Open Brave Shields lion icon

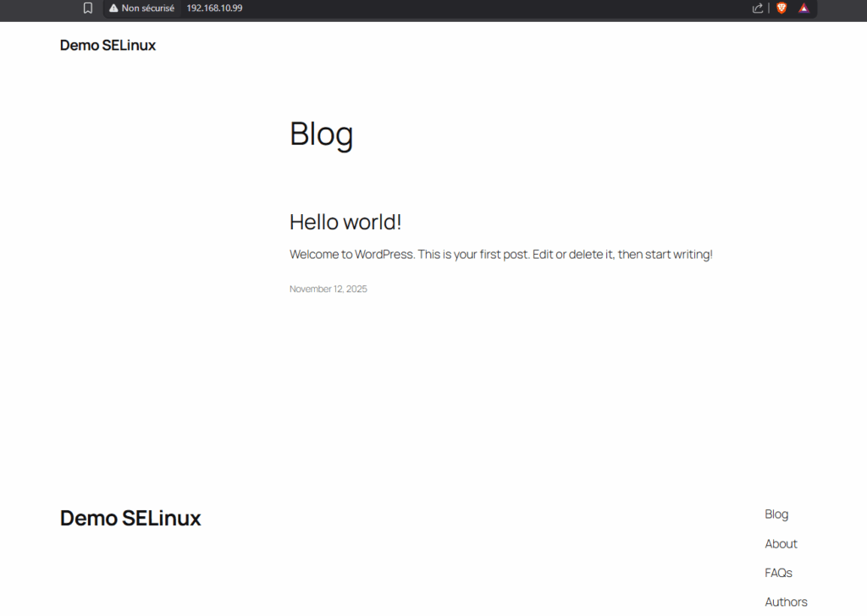pyautogui.click(x=781, y=8)
